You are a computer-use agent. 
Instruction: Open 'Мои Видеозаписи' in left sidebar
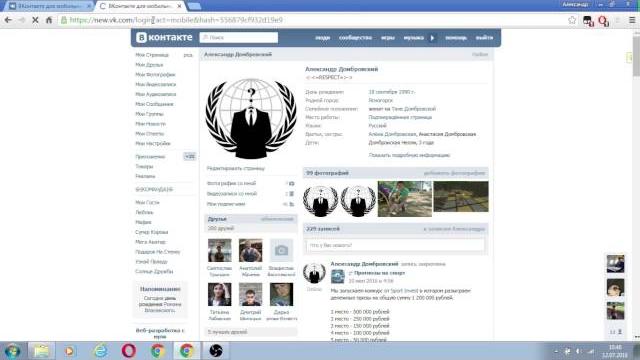point(156,84)
